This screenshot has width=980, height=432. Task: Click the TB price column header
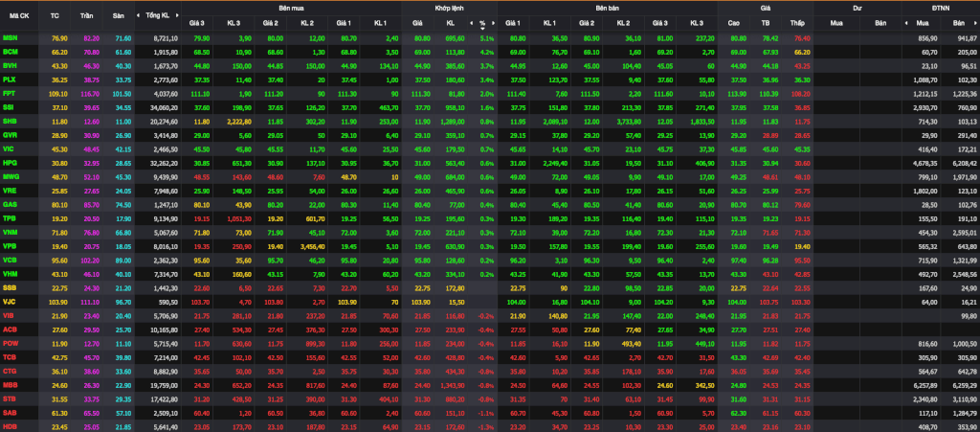765,23
